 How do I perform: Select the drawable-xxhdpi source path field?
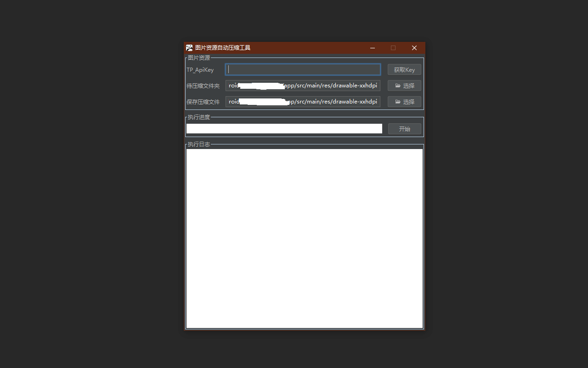click(x=302, y=86)
